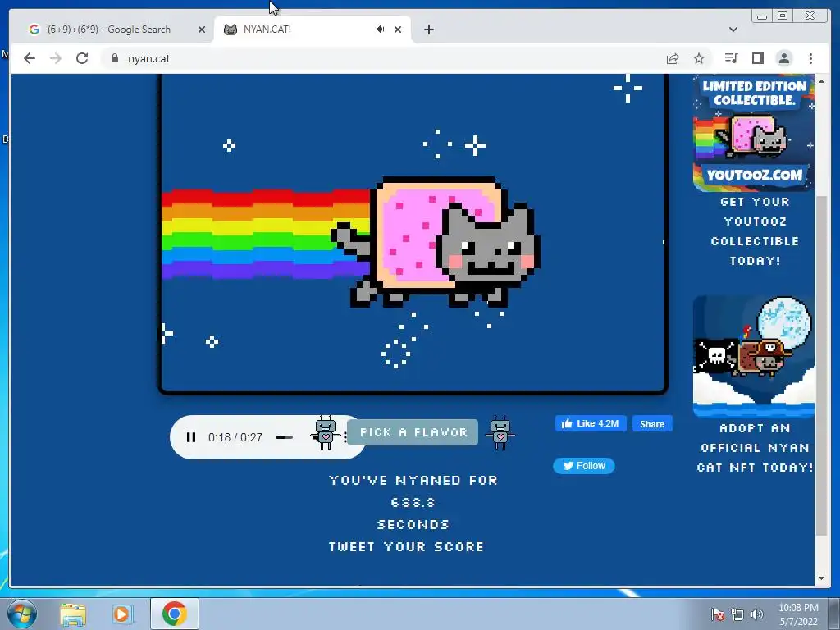Adjust the audio player volume slider
Screen dimensions: 840x630
point(284,437)
